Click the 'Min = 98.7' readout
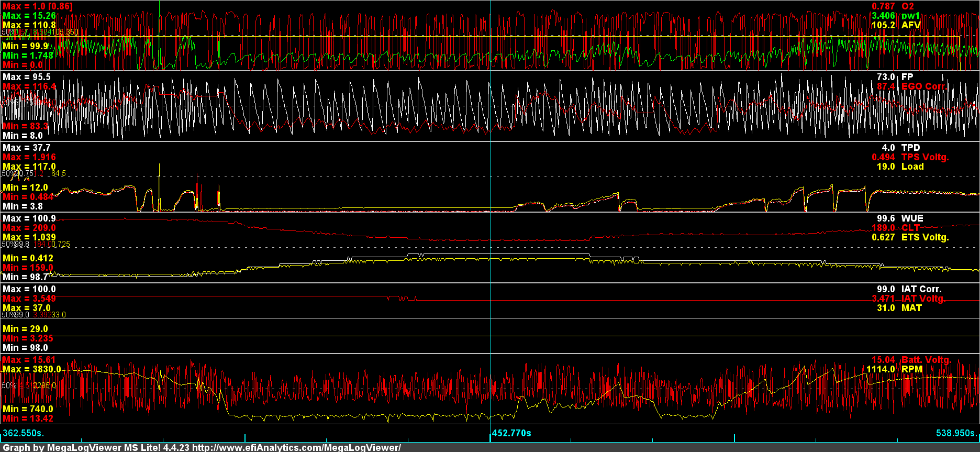980x452 pixels. 25,277
